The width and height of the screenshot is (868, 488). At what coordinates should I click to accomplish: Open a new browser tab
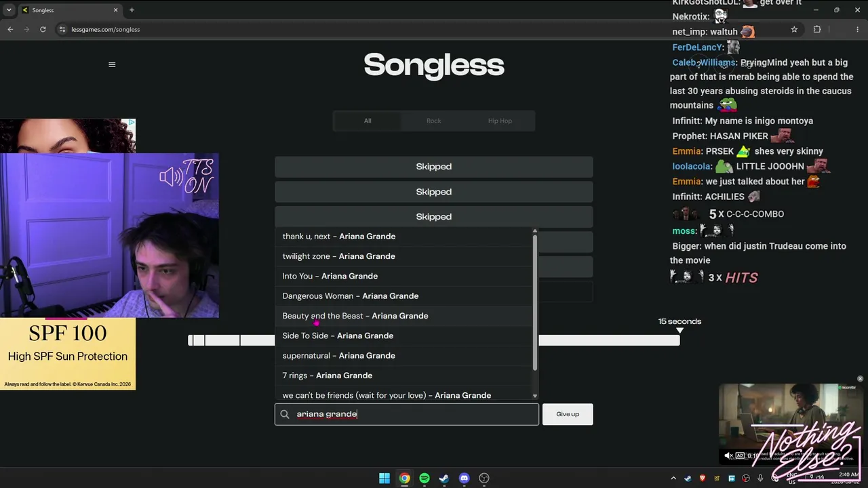click(132, 10)
